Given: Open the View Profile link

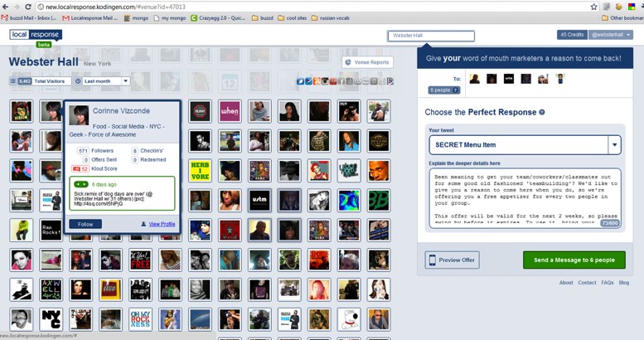Looking at the screenshot, I should point(162,224).
